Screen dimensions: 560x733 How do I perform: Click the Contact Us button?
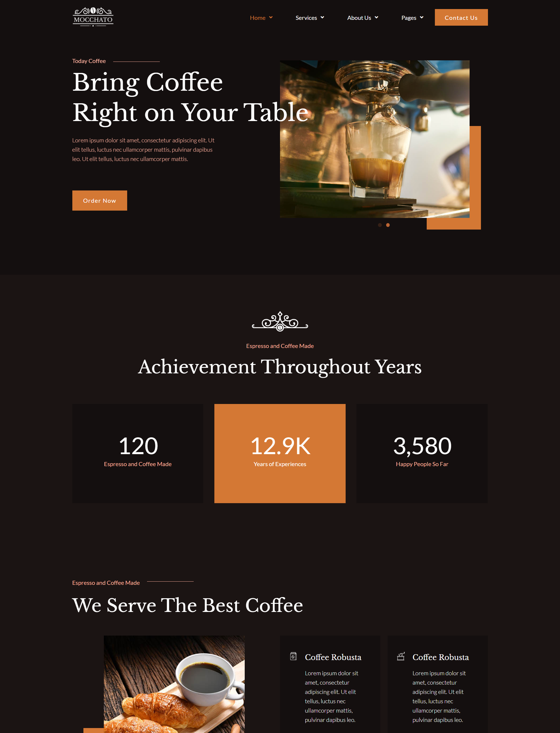pos(461,17)
